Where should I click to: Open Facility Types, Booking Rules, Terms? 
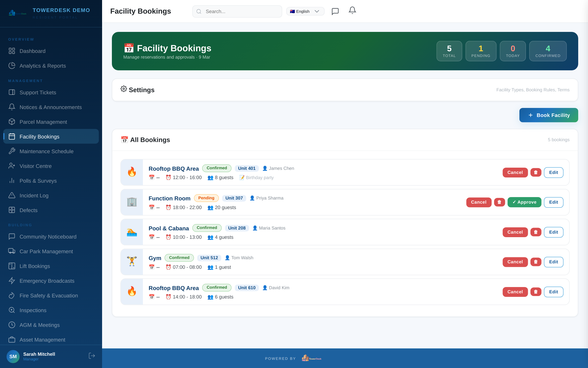533,90
